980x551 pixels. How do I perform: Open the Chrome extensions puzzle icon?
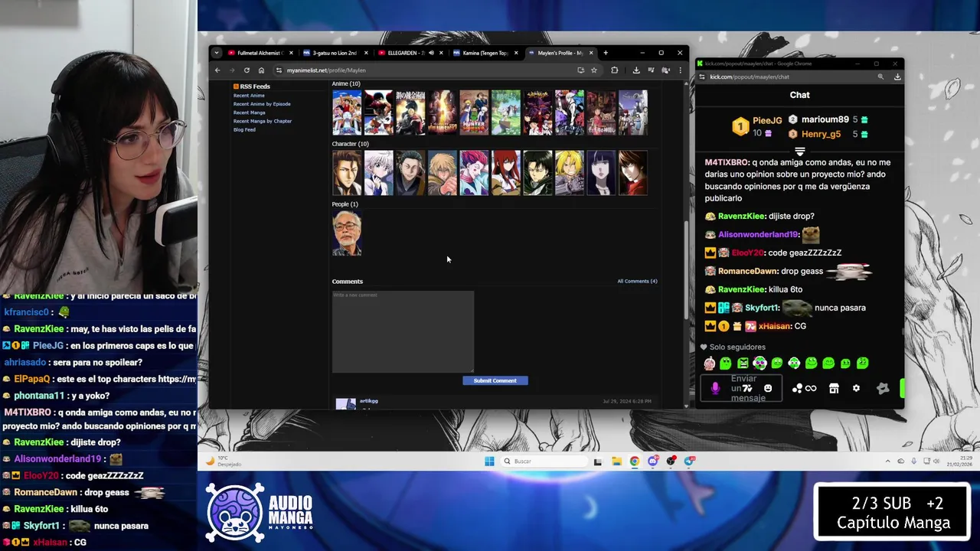pos(614,70)
